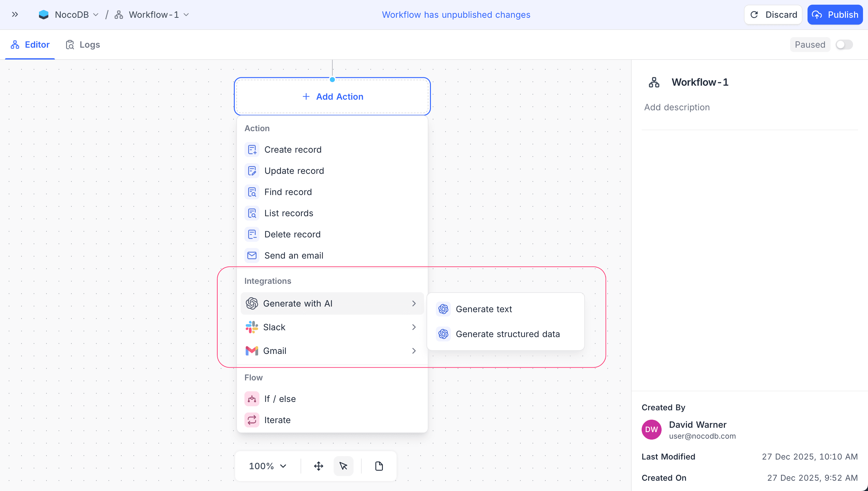Click the Update record icon
The width and height of the screenshot is (868, 491).
click(252, 171)
